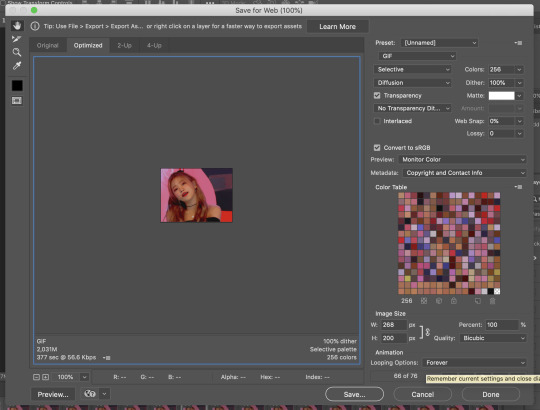Viewport: 540px width, 410px height.
Task: Click the Learn More button
Action: (x=338, y=27)
